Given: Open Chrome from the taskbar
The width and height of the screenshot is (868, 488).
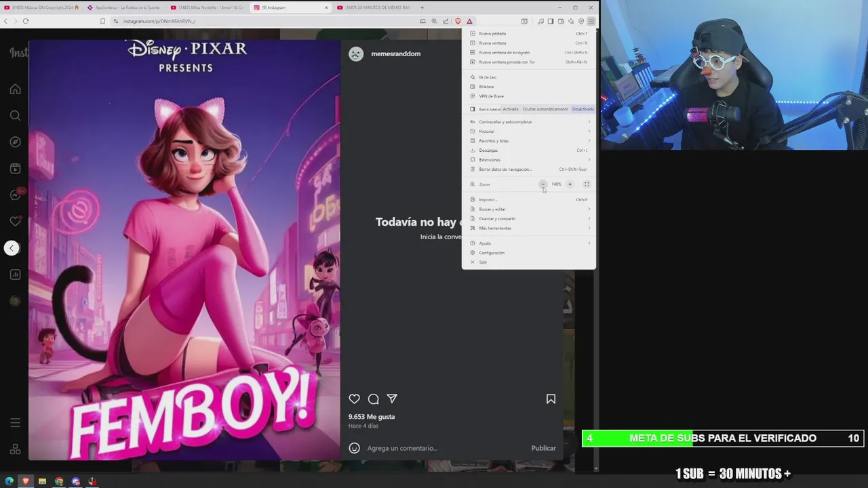Looking at the screenshot, I should [59, 481].
